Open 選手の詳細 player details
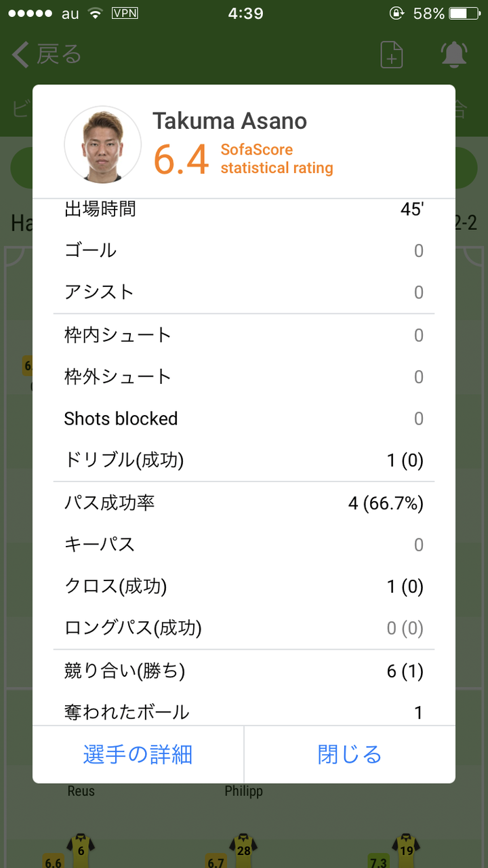 tap(138, 755)
